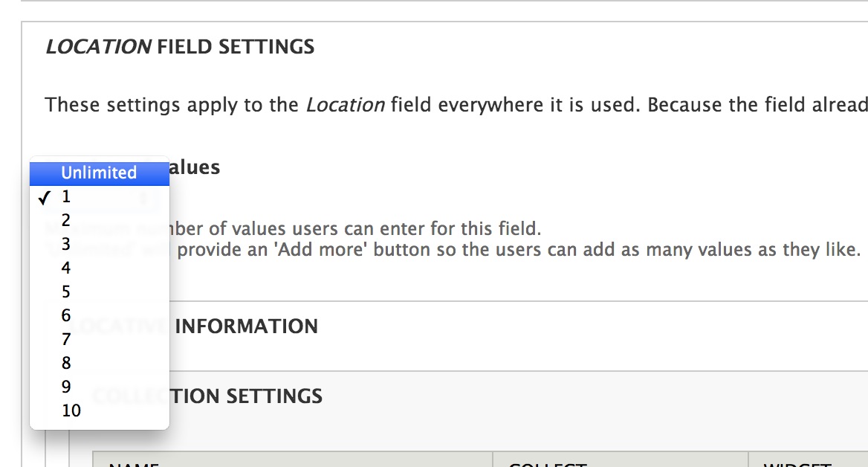Choose the checked value 1 in the list
Viewport: 868px width, 467px height.
click(x=100, y=196)
